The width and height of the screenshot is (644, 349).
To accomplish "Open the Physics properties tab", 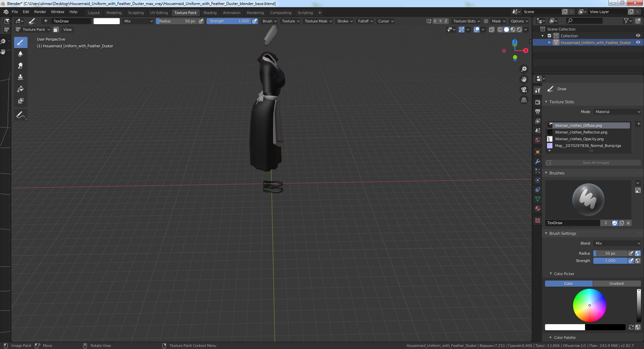I will (538, 180).
